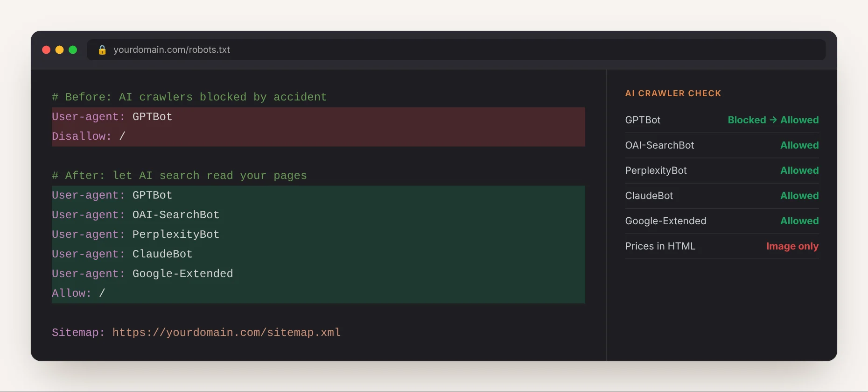The image size is (868, 392).
Task: Focus the yourdomain.com/robots.txt address field
Action: pyautogui.click(x=456, y=50)
